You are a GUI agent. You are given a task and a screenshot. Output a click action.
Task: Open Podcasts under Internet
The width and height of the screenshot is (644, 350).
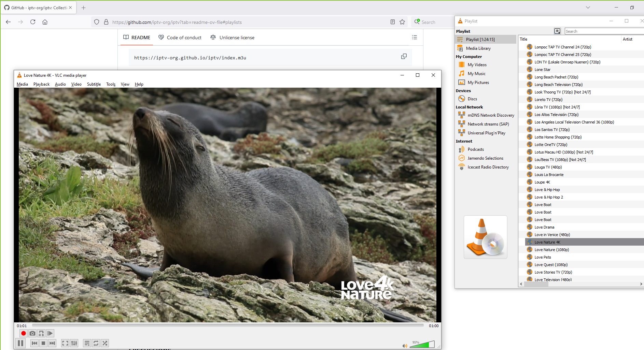click(x=486, y=149)
